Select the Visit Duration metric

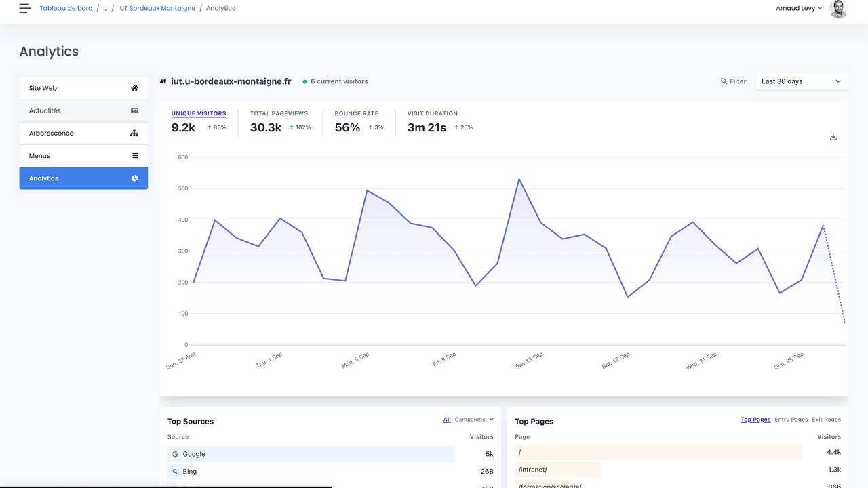(432, 113)
